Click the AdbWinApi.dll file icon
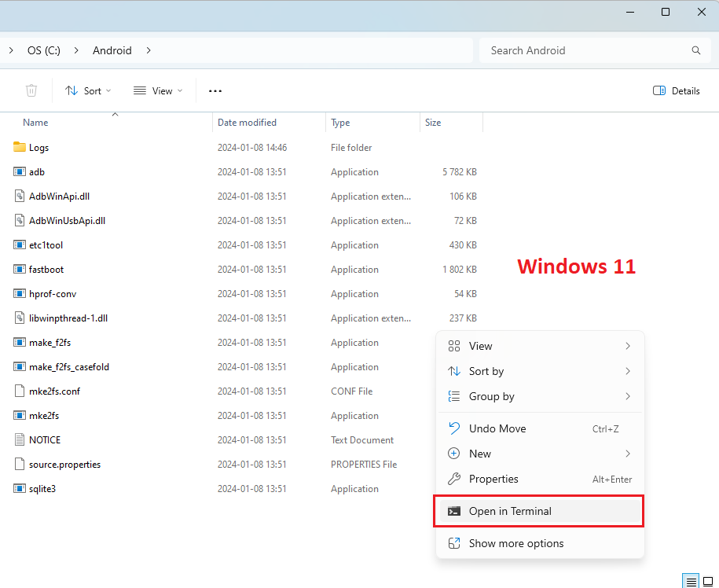719x588 pixels. click(x=20, y=197)
